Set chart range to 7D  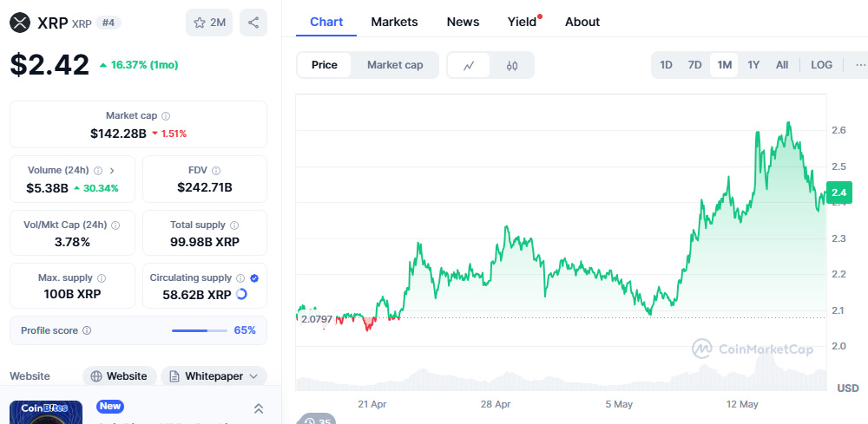[x=694, y=65]
